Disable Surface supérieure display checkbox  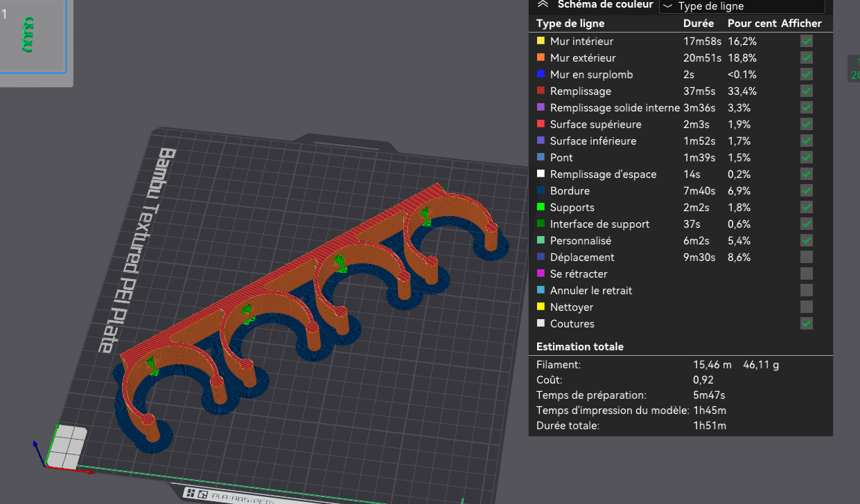(x=806, y=125)
